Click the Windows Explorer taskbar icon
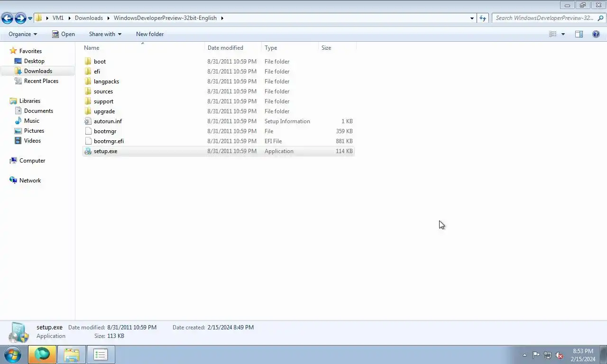 coord(72,355)
